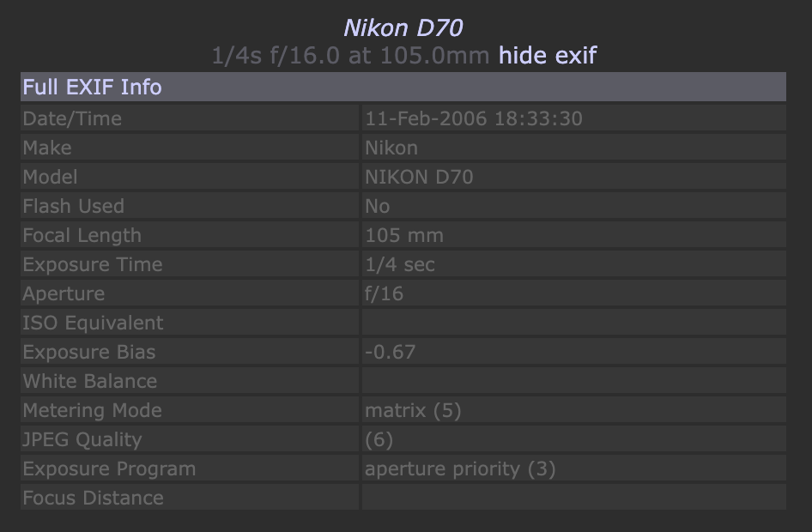Select the Make row label
This screenshot has width=812, height=532.
point(47,148)
